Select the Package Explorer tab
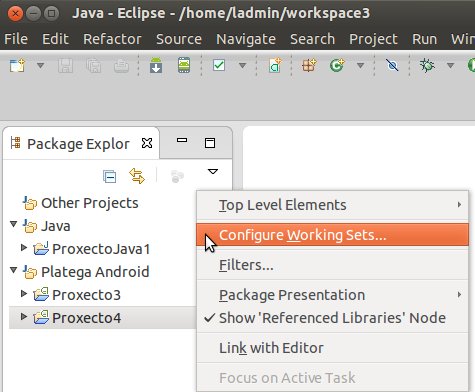This screenshot has height=392, width=475. [x=78, y=144]
